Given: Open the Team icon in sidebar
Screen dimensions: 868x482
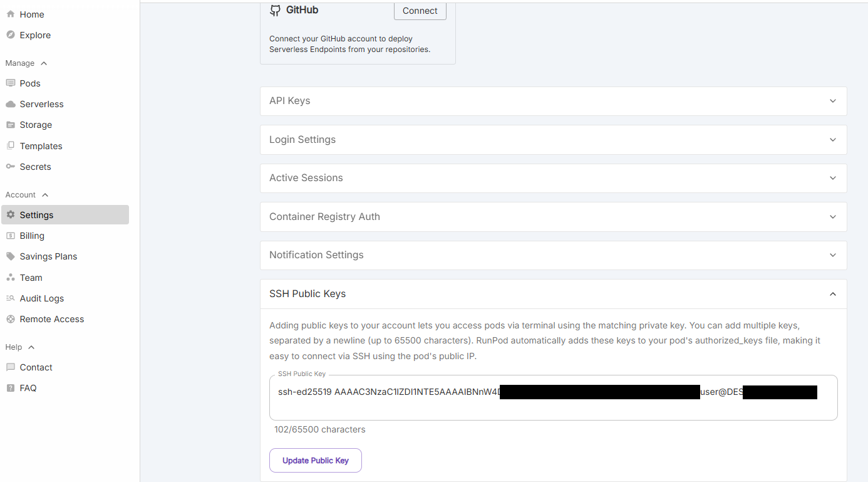Looking at the screenshot, I should [x=11, y=278].
